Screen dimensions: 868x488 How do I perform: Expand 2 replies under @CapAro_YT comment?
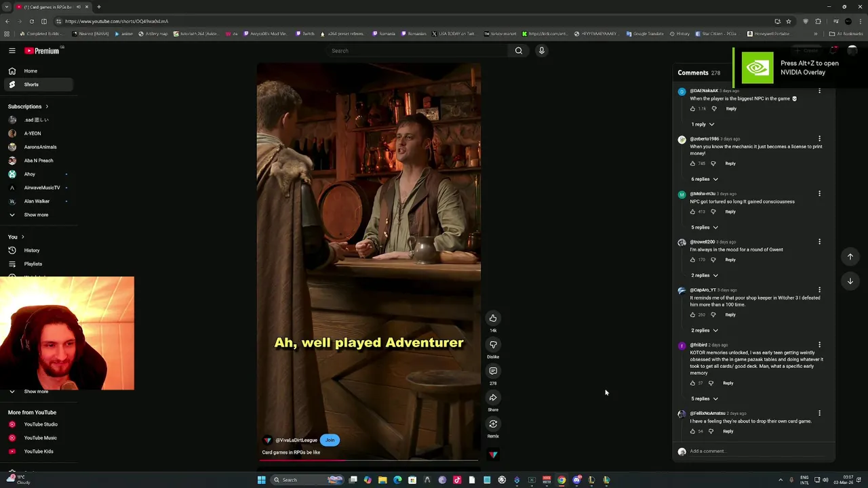(705, 331)
